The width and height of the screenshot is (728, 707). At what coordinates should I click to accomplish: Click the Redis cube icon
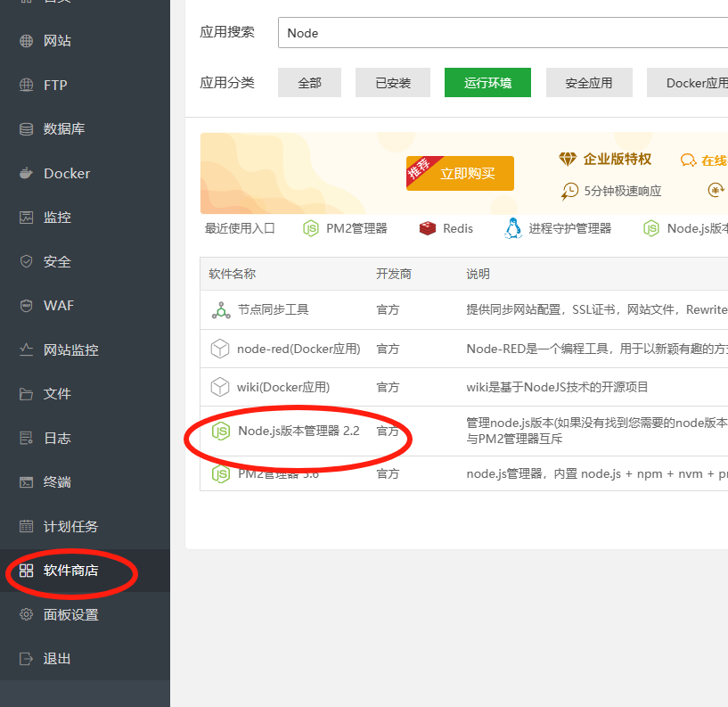pos(428,228)
